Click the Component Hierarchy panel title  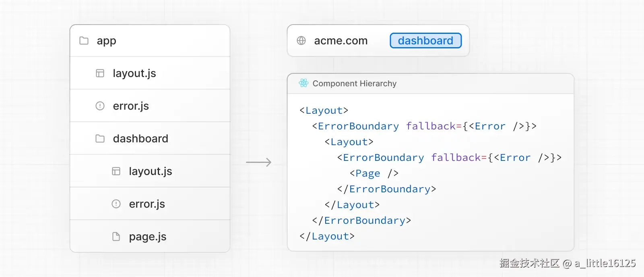pyautogui.click(x=354, y=83)
